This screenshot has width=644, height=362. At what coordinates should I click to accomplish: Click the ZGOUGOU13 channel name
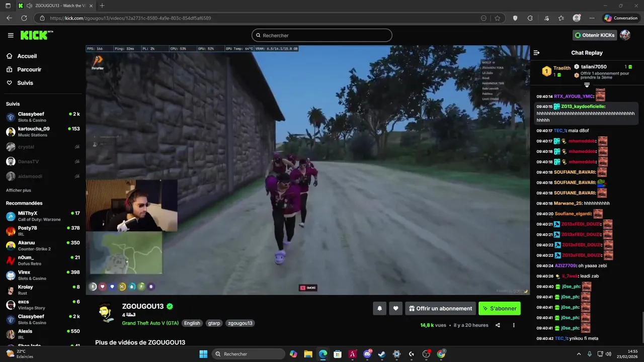[x=143, y=306]
